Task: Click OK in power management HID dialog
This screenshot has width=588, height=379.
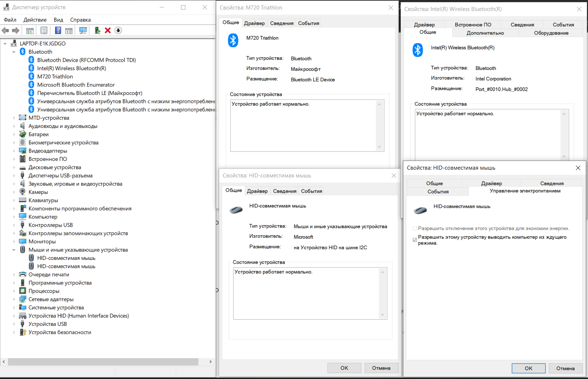Action: click(529, 368)
